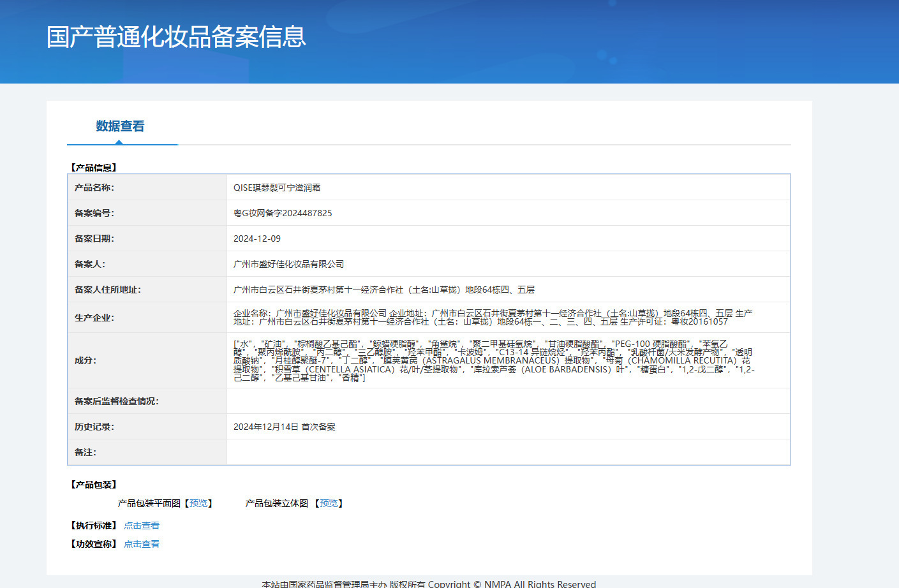Select record number 粤G妆网备字2024487825
The height and width of the screenshot is (588, 899).
[x=283, y=213]
